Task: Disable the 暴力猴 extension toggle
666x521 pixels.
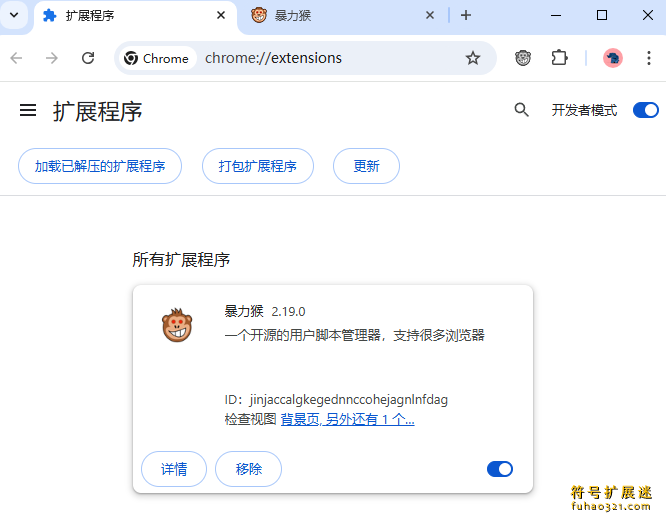Action: [500, 469]
